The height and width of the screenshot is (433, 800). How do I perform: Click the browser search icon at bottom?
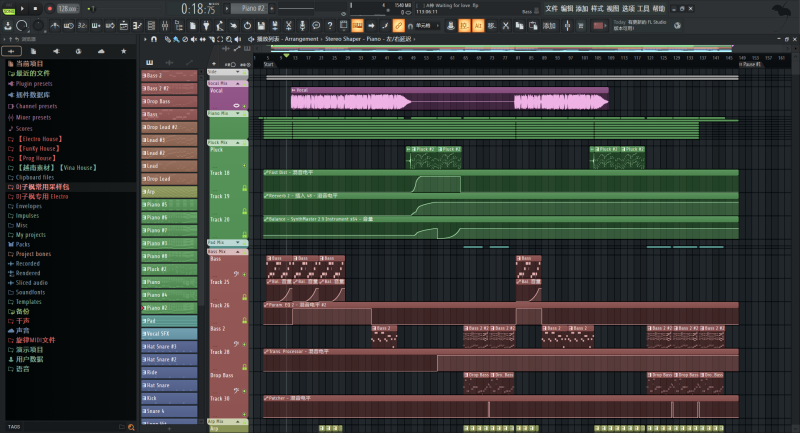(x=132, y=427)
